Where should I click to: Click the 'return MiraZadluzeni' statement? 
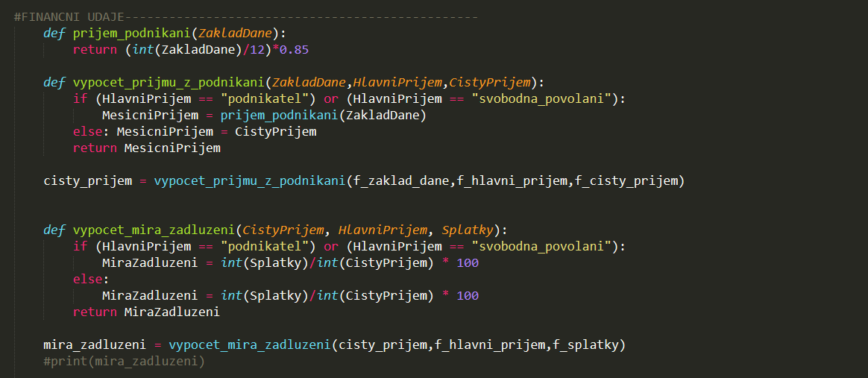click(x=147, y=312)
